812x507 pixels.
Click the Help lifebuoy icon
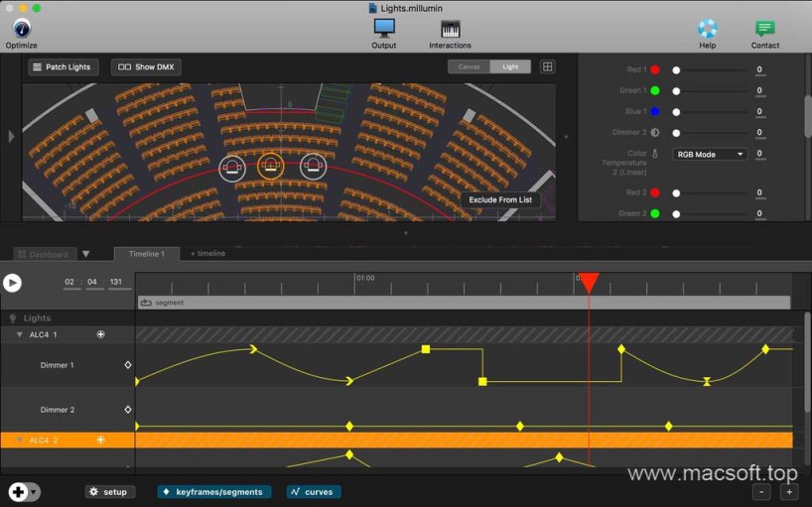pos(707,28)
